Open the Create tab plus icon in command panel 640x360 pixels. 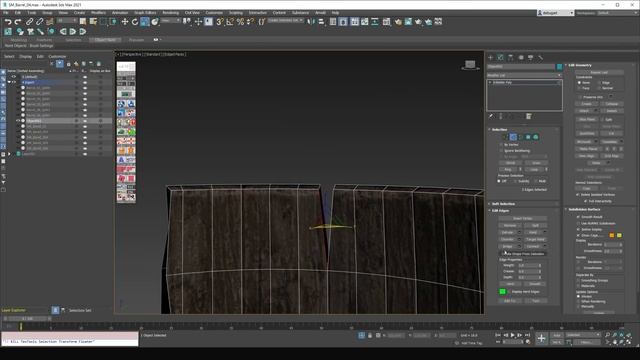point(491,58)
